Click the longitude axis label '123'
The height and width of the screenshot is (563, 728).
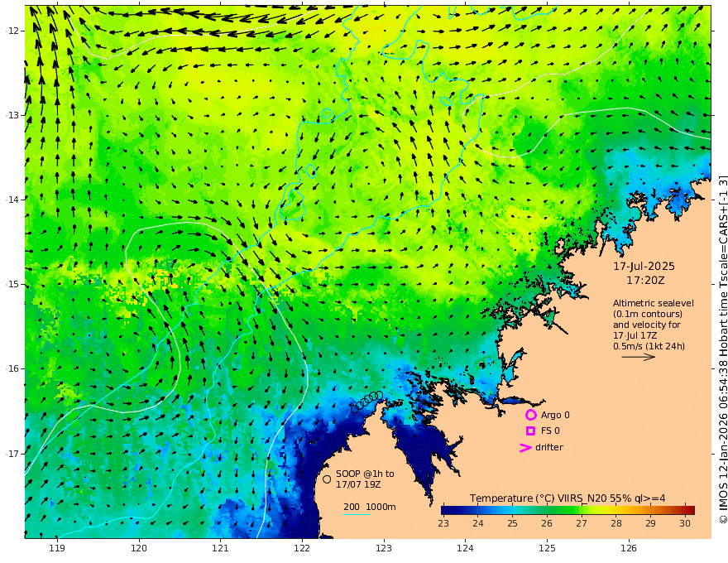[x=384, y=549]
